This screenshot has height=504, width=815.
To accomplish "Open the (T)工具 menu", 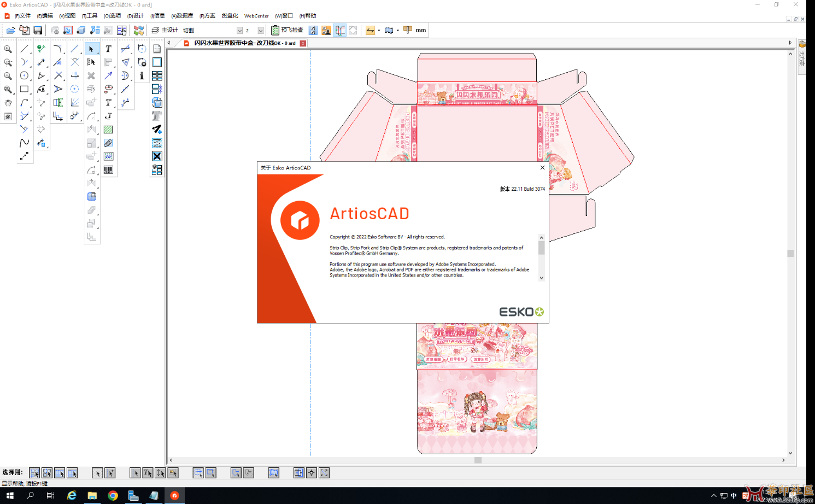I will tap(90, 16).
